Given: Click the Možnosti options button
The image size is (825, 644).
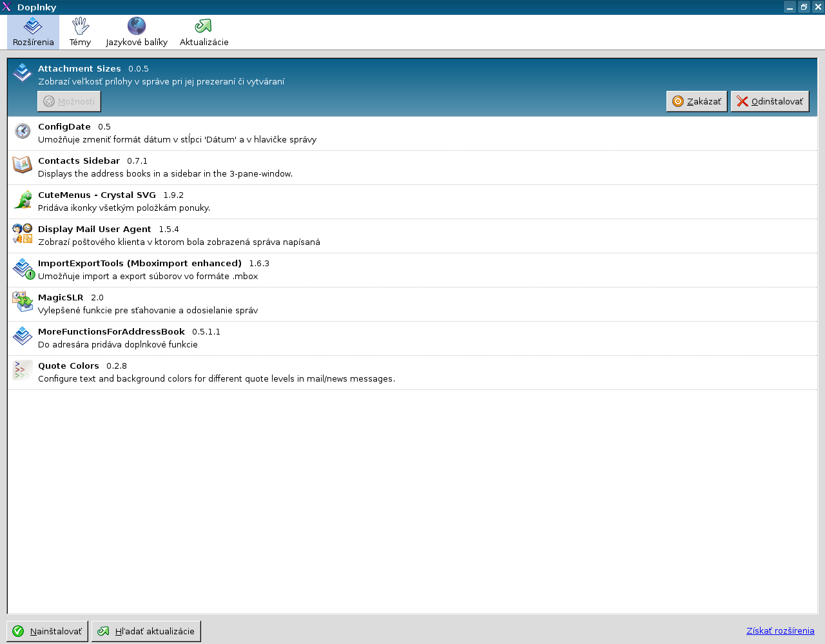Looking at the screenshot, I should click(x=69, y=101).
